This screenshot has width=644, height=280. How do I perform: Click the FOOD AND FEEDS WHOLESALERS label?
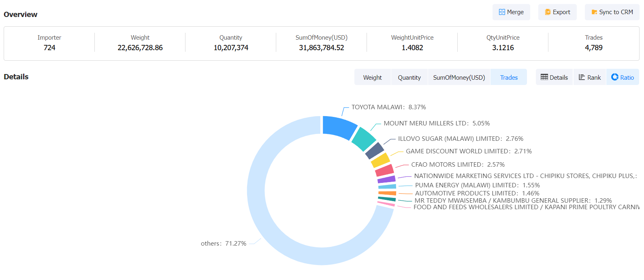tap(527, 207)
